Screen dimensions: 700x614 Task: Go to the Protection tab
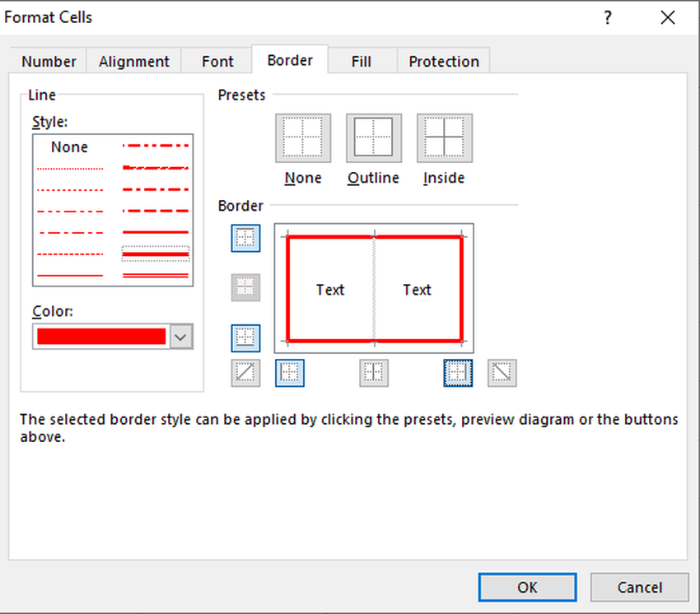click(x=444, y=62)
